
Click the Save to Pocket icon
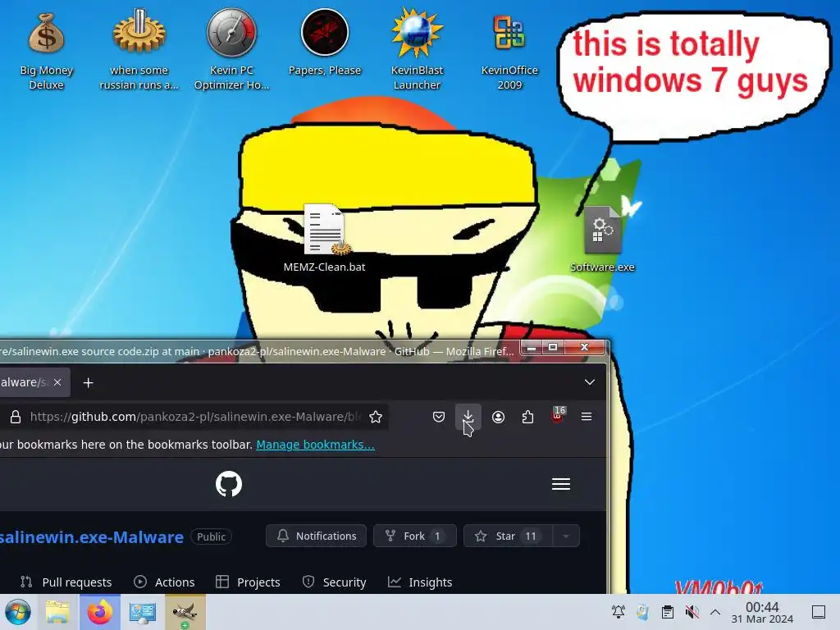click(439, 417)
